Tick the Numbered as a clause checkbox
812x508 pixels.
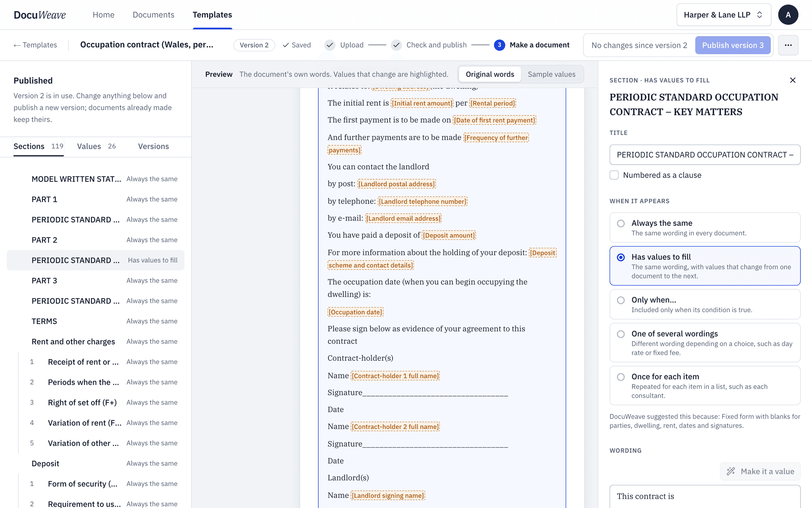[x=614, y=175]
